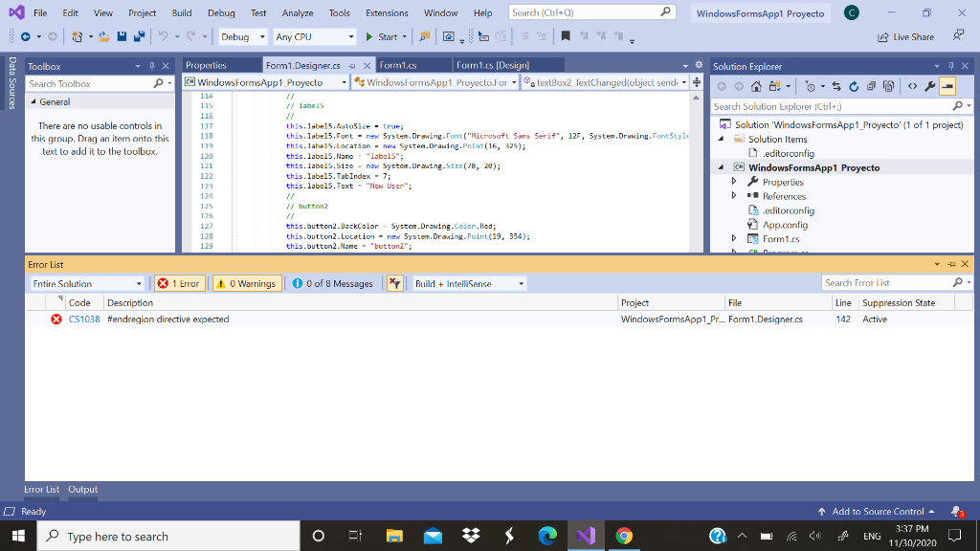The width and height of the screenshot is (980, 551).
Task: Collapse the General toolbox group
Action: pos(33,101)
